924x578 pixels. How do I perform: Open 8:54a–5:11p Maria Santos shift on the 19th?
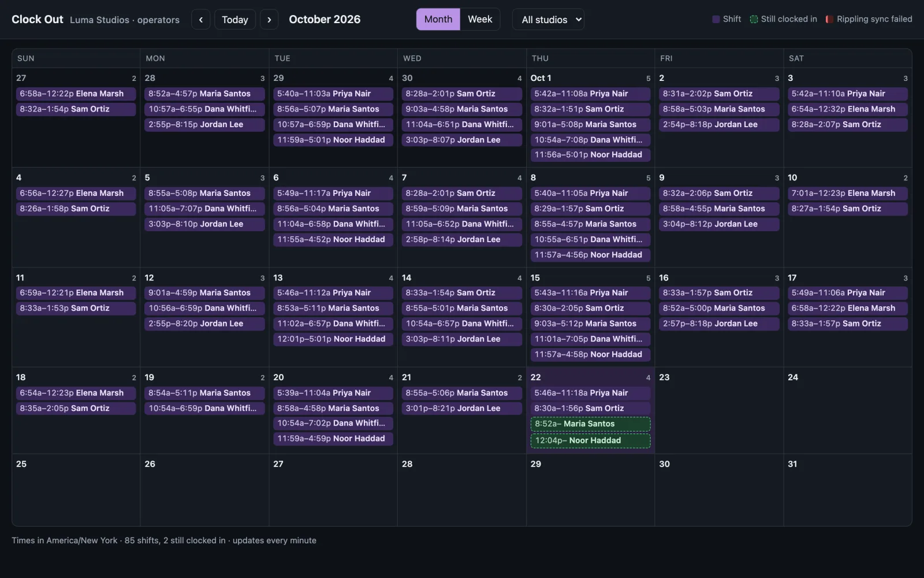pos(204,393)
